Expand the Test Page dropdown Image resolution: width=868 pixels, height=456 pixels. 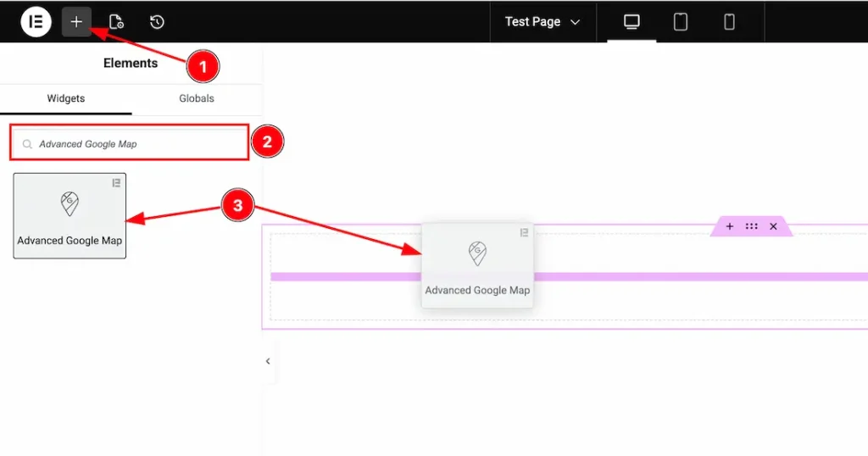pyautogui.click(x=542, y=22)
